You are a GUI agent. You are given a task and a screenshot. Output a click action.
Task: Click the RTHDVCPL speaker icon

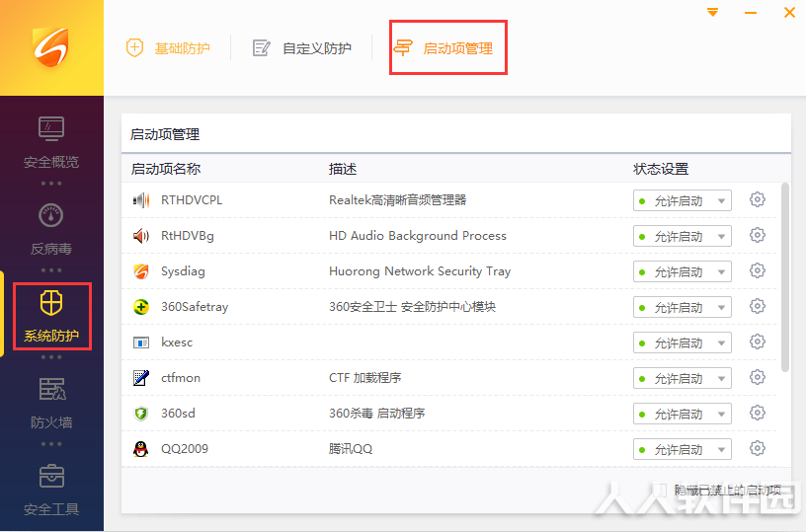pyautogui.click(x=141, y=200)
